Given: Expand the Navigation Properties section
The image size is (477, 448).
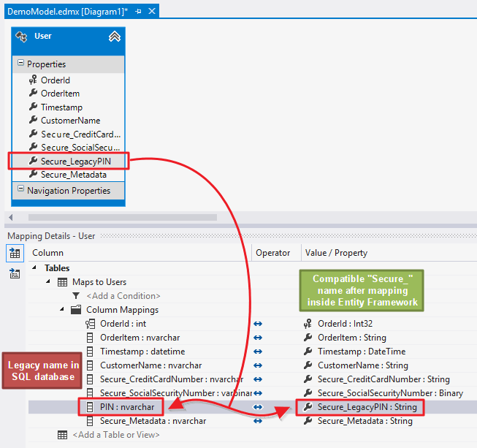Looking at the screenshot, I should click(x=20, y=191).
